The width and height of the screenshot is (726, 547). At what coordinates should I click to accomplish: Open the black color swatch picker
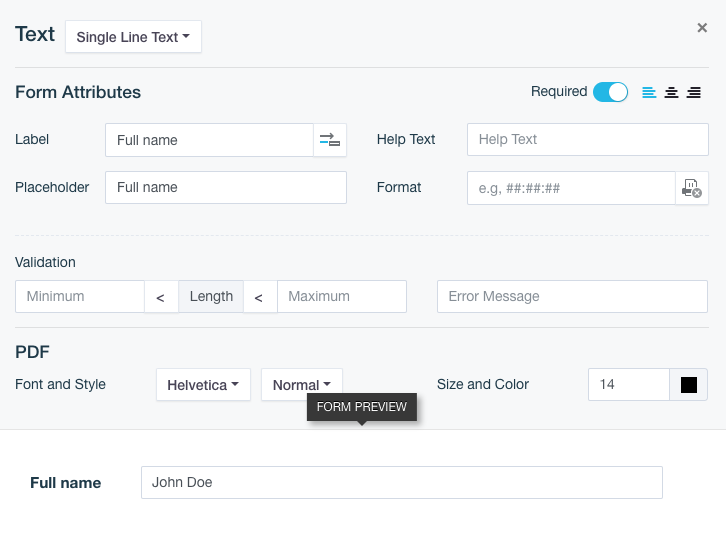pyautogui.click(x=688, y=385)
